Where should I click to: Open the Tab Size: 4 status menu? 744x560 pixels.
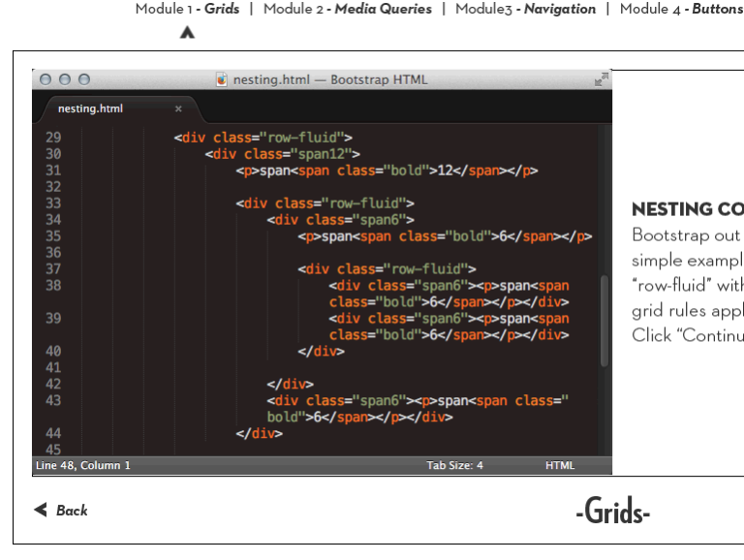coord(454,465)
